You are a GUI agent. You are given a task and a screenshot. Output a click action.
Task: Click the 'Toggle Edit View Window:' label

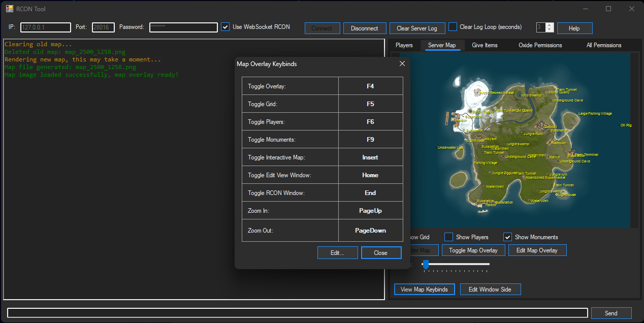[x=279, y=175]
